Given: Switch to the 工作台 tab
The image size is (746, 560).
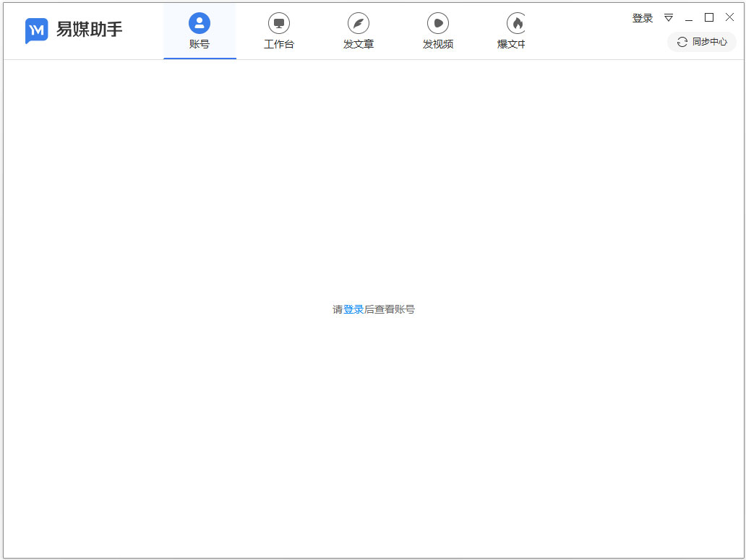Looking at the screenshot, I should click(x=279, y=31).
